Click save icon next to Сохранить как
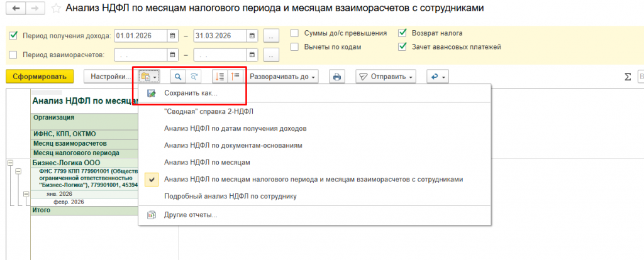 (x=152, y=93)
